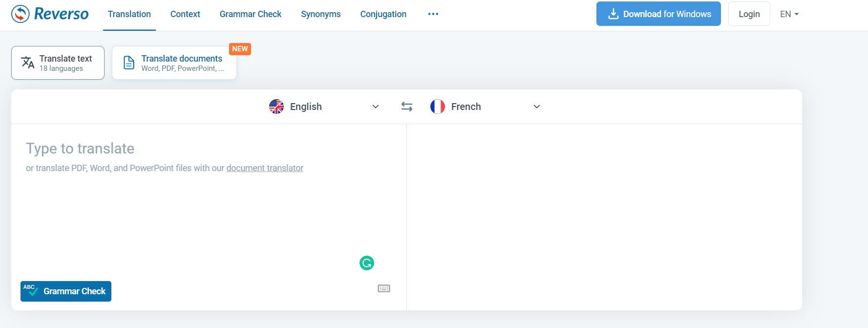
Task: Click the Download for Windows button
Action: tap(658, 14)
